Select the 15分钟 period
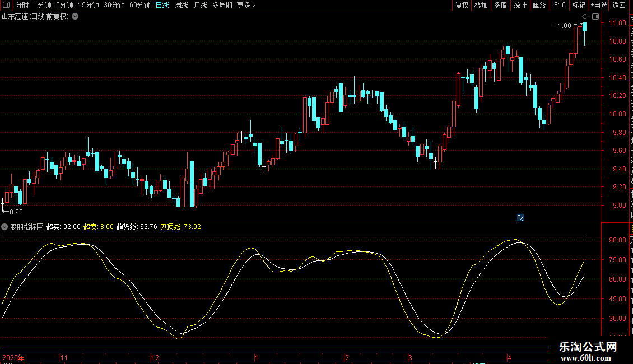The width and height of the screenshot is (633, 364). pos(89,5)
